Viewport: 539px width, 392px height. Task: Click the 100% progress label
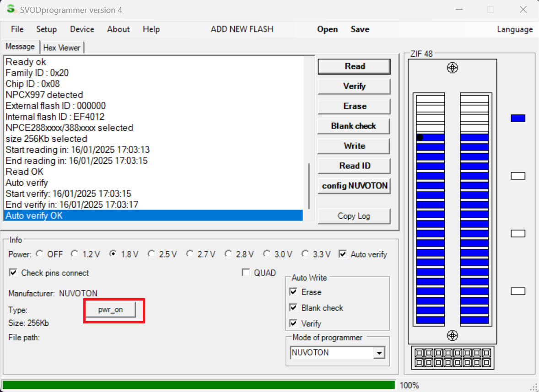(x=409, y=386)
